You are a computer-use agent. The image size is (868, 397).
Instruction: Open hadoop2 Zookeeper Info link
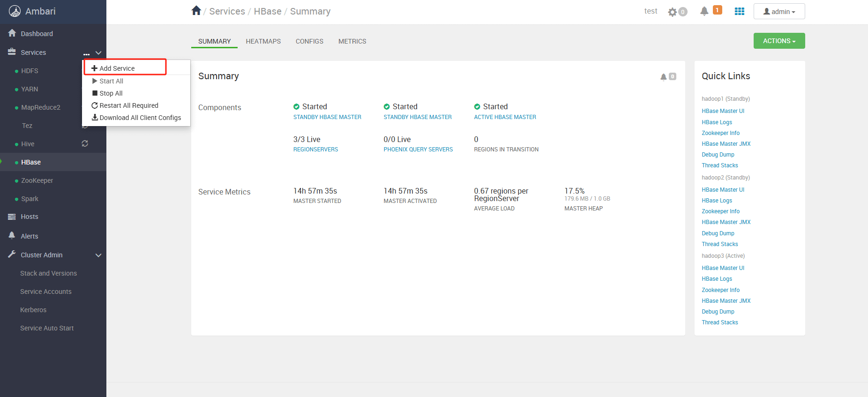click(720, 211)
